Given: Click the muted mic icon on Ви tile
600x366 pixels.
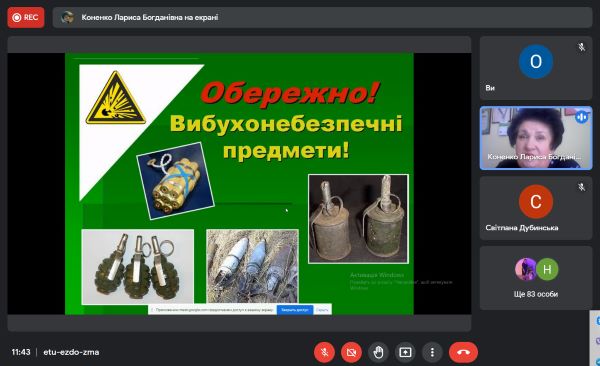Looking at the screenshot, I should point(582,47).
